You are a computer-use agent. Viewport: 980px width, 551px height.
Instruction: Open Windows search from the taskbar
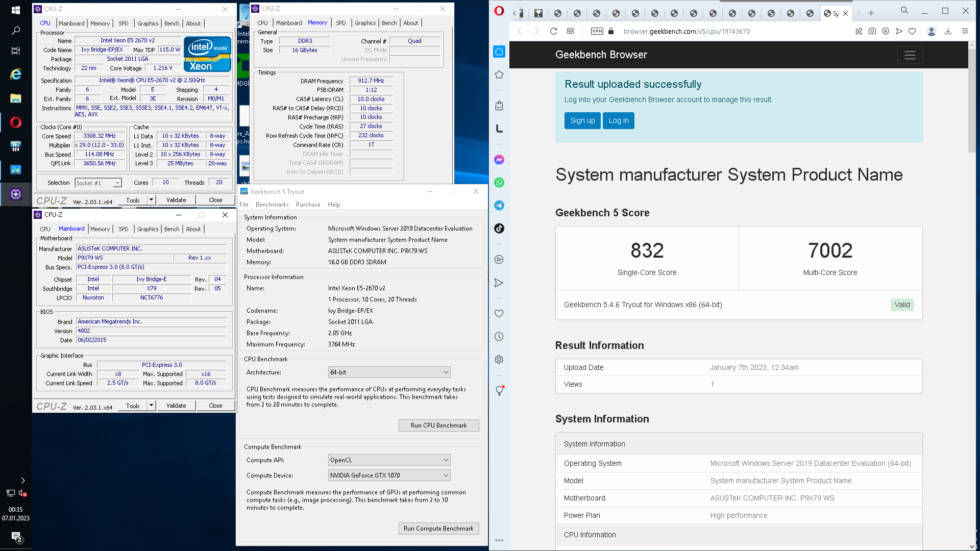click(x=16, y=31)
